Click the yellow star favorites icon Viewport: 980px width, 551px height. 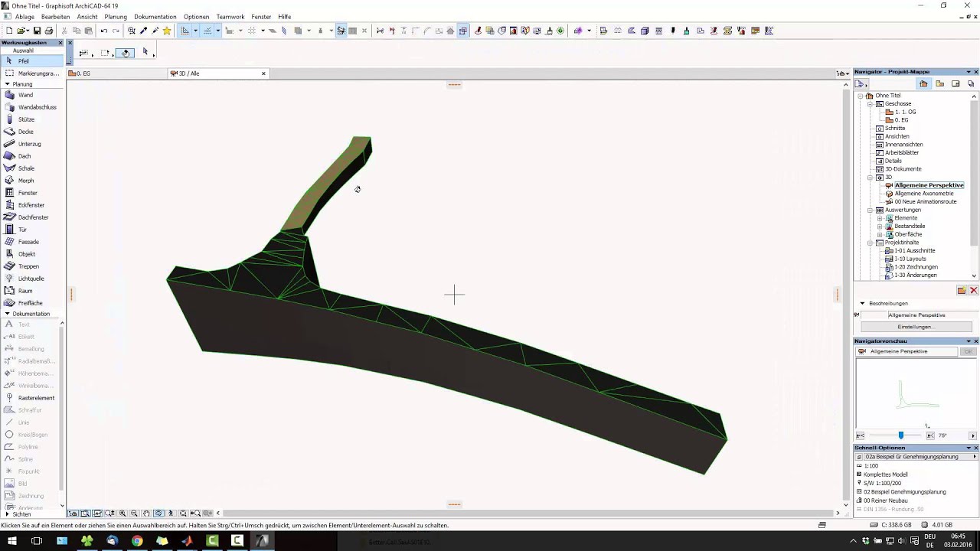[x=167, y=31]
